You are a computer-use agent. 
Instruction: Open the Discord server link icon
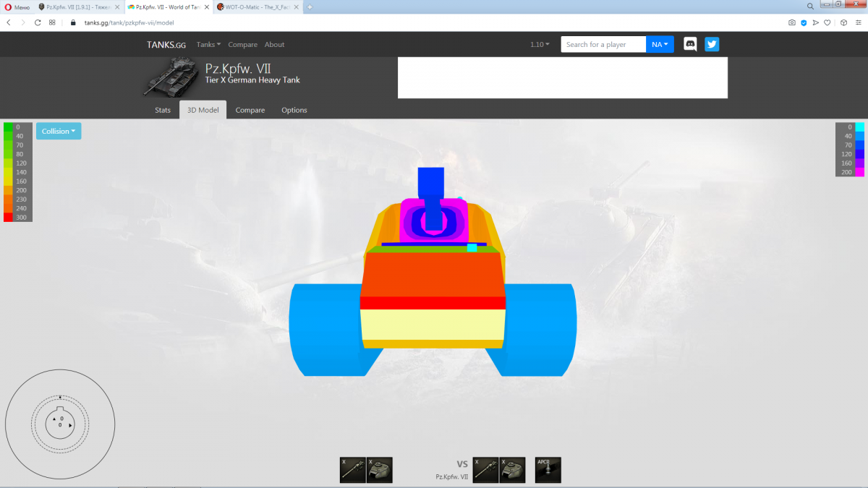click(x=690, y=44)
